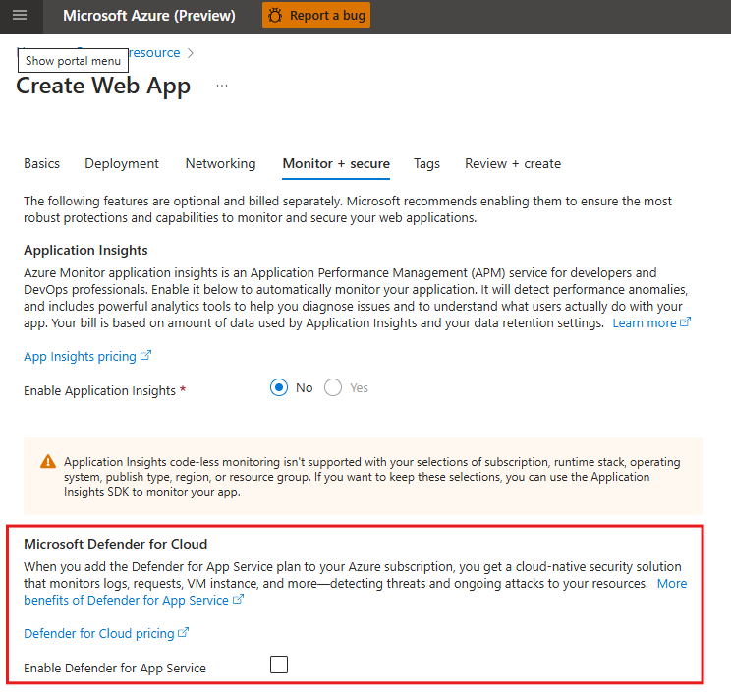The width and height of the screenshot is (731, 700).
Task: Click external link icon next to App Insights pricing
Action: pos(146,355)
